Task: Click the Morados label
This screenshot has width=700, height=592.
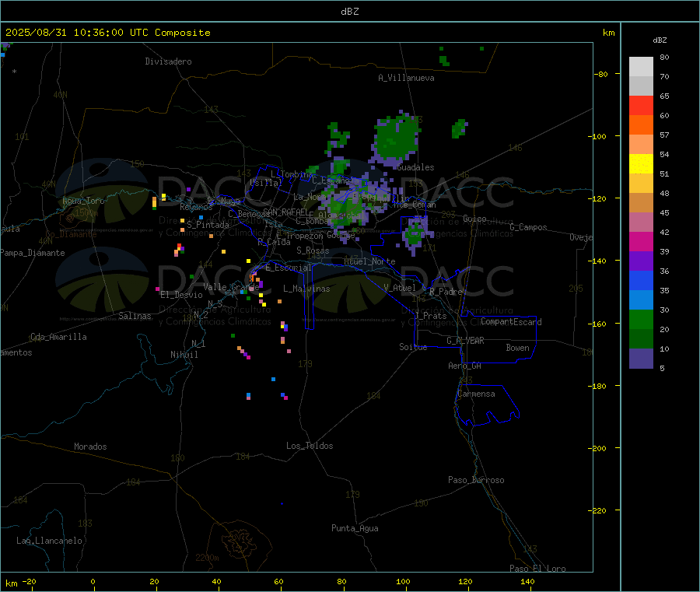Action: coord(90,447)
